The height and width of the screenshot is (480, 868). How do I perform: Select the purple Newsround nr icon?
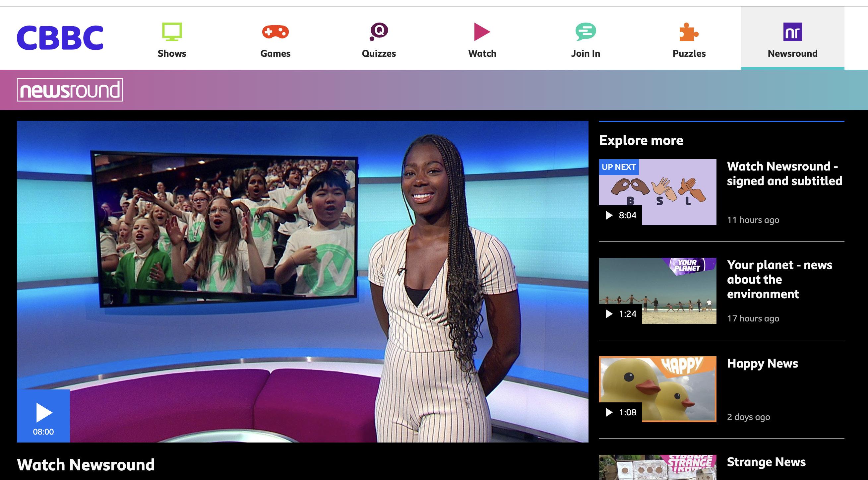pyautogui.click(x=792, y=32)
